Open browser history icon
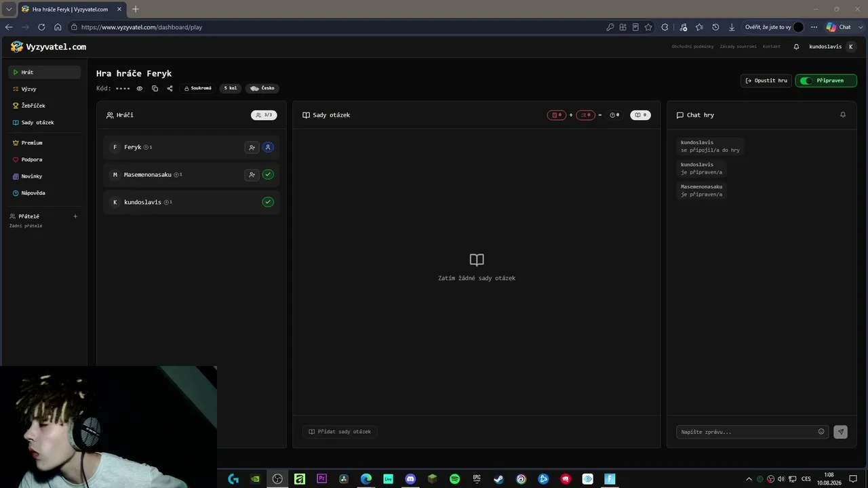Screen dimensions: 868x488 [x=715, y=27]
